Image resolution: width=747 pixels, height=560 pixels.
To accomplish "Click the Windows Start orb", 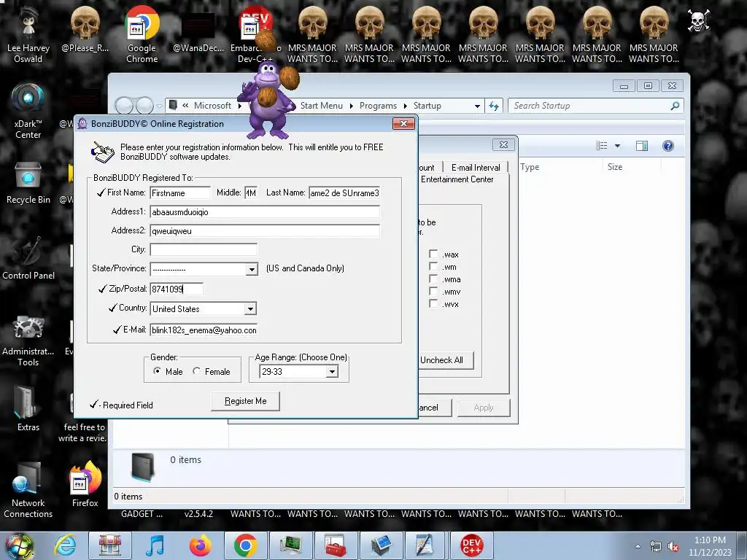I will tap(19, 545).
